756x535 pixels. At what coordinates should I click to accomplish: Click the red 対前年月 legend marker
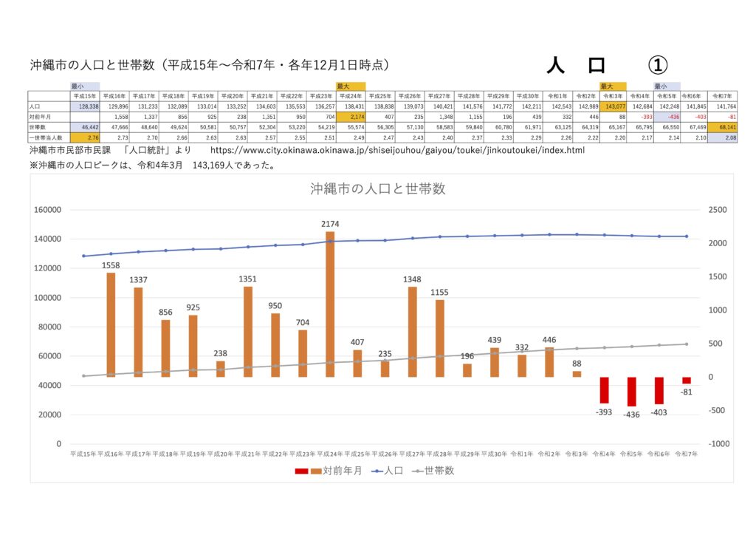[x=301, y=471]
